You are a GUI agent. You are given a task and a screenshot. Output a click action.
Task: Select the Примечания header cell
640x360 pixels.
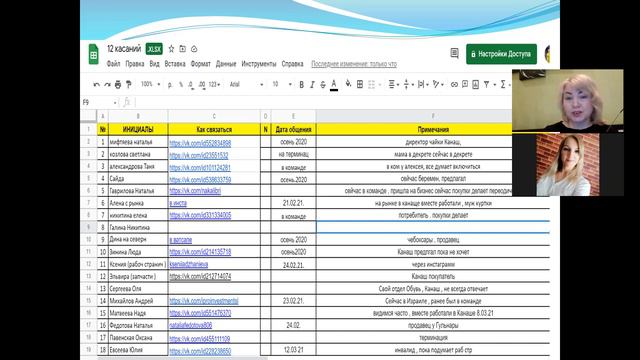[433, 129]
